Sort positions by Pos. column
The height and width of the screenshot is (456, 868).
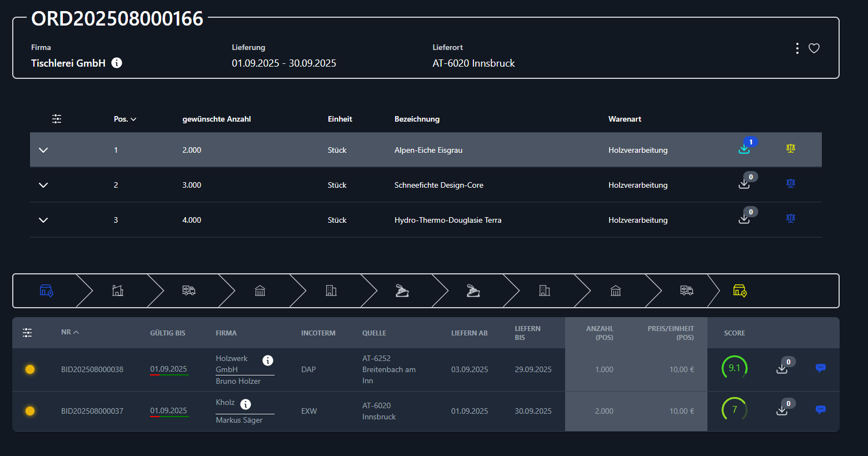pyautogui.click(x=124, y=119)
